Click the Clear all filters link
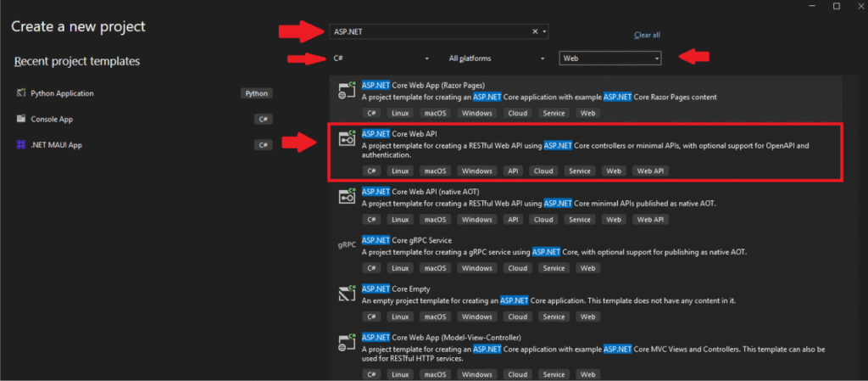Image resolution: width=868 pixels, height=381 pixels. pos(647,35)
